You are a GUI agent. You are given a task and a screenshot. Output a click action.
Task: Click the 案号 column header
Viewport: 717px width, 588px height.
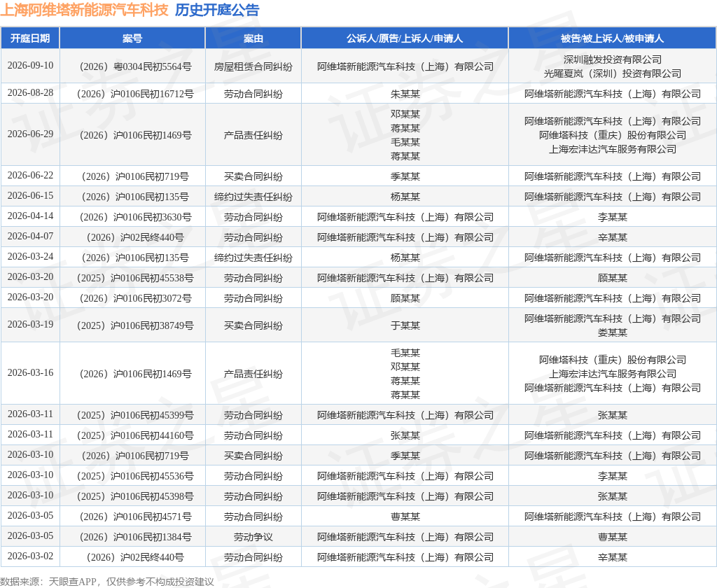[x=132, y=38]
